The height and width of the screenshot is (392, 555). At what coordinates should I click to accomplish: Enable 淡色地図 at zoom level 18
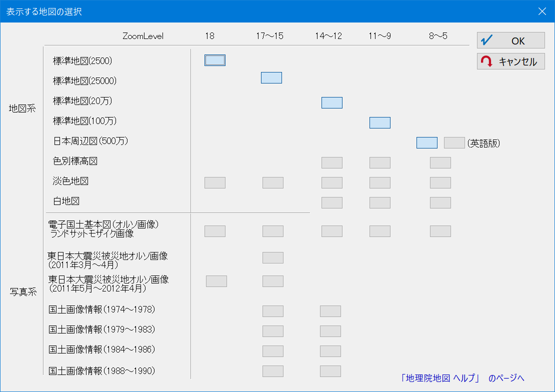coord(215,182)
